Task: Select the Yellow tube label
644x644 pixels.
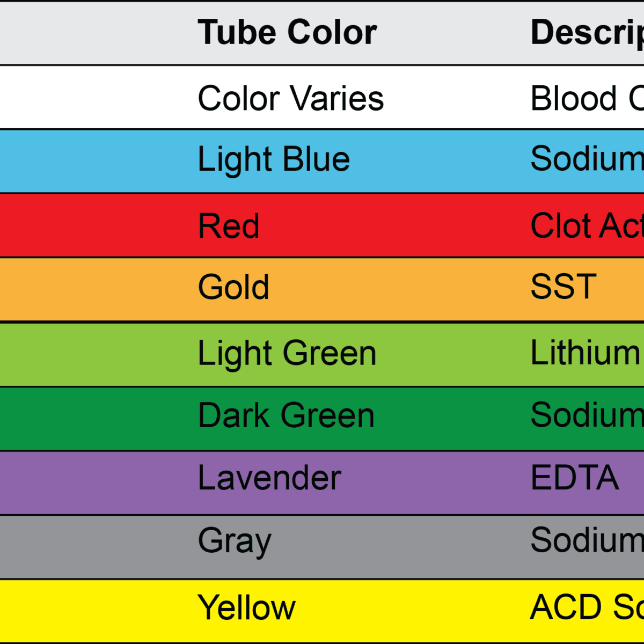Action: click(x=246, y=608)
